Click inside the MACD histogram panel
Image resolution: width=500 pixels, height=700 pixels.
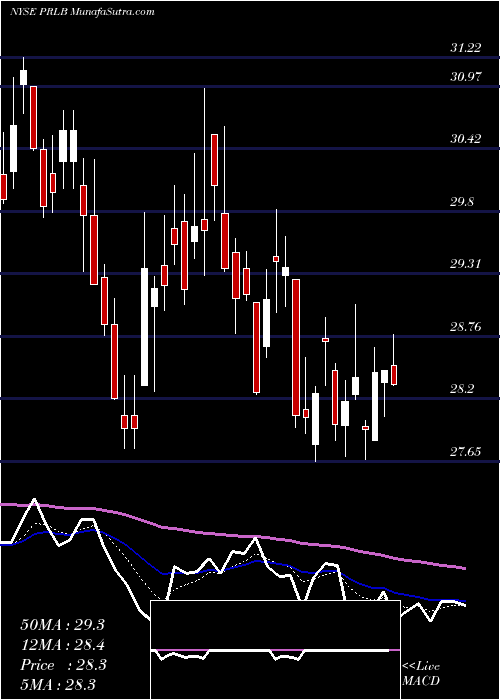[x=275, y=650]
